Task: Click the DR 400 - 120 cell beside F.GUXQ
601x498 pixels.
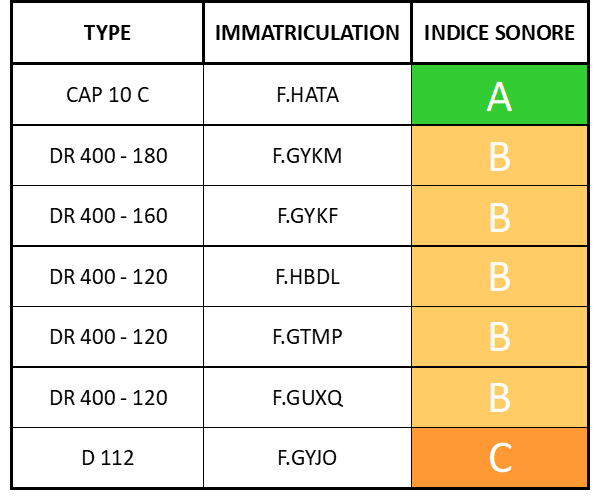Action: (108, 397)
